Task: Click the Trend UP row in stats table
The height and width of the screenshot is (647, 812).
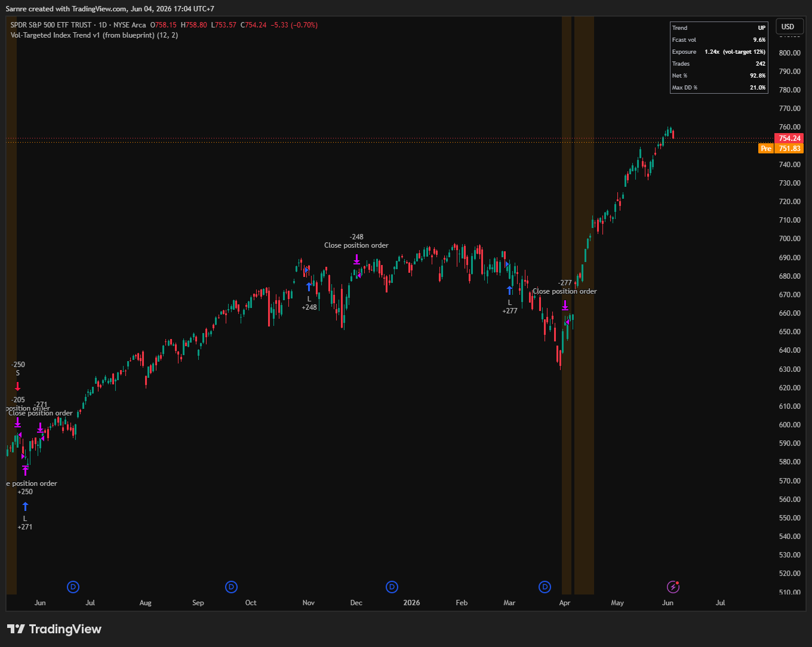Action: click(x=719, y=28)
